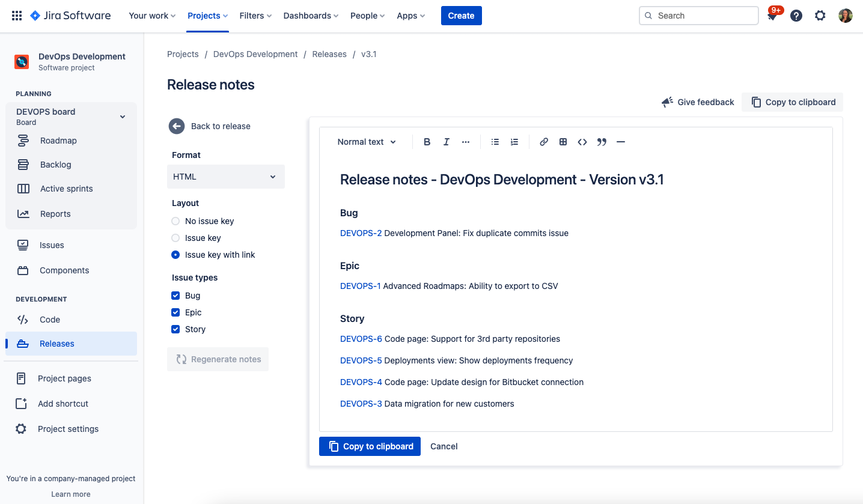Open the help question mark icon
Viewport: 863px width, 504px height.
click(796, 16)
